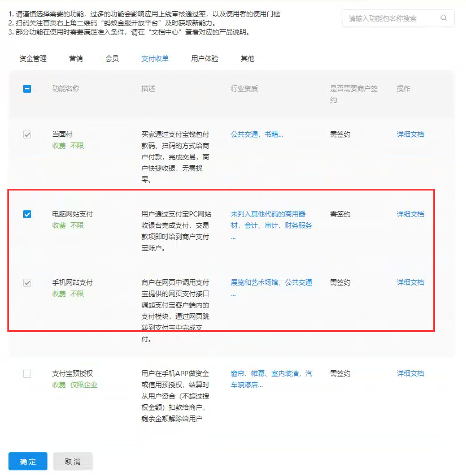The width and height of the screenshot is (466, 476).
Task: Check the 支付宝预授权 checkbox
Action: (x=27, y=374)
